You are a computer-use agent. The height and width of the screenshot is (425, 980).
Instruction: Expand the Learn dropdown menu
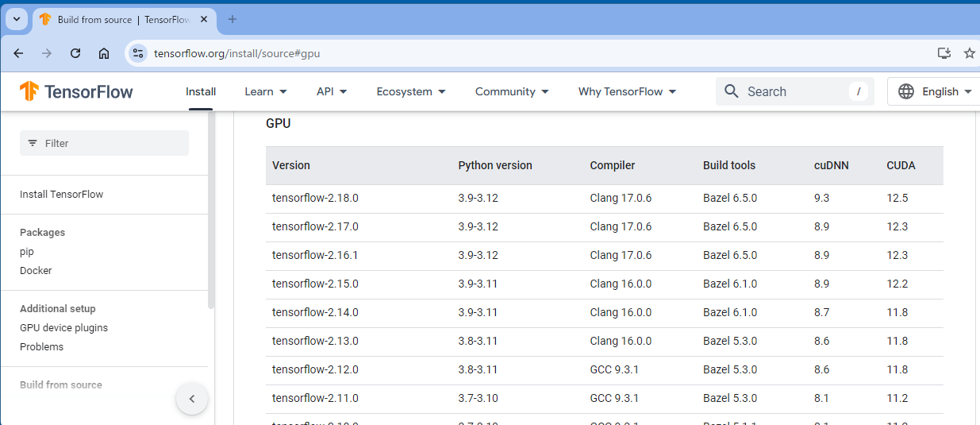pyautogui.click(x=266, y=91)
